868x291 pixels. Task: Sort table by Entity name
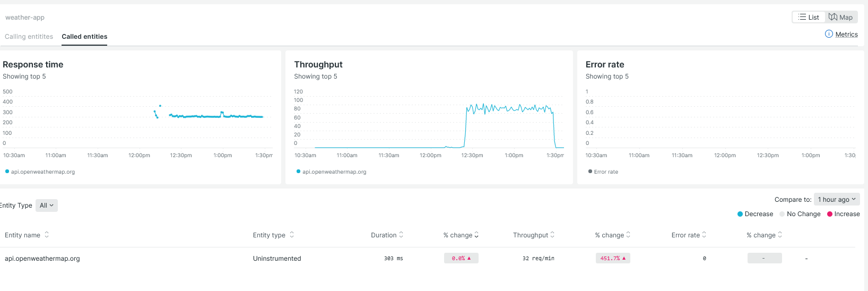[27, 235]
